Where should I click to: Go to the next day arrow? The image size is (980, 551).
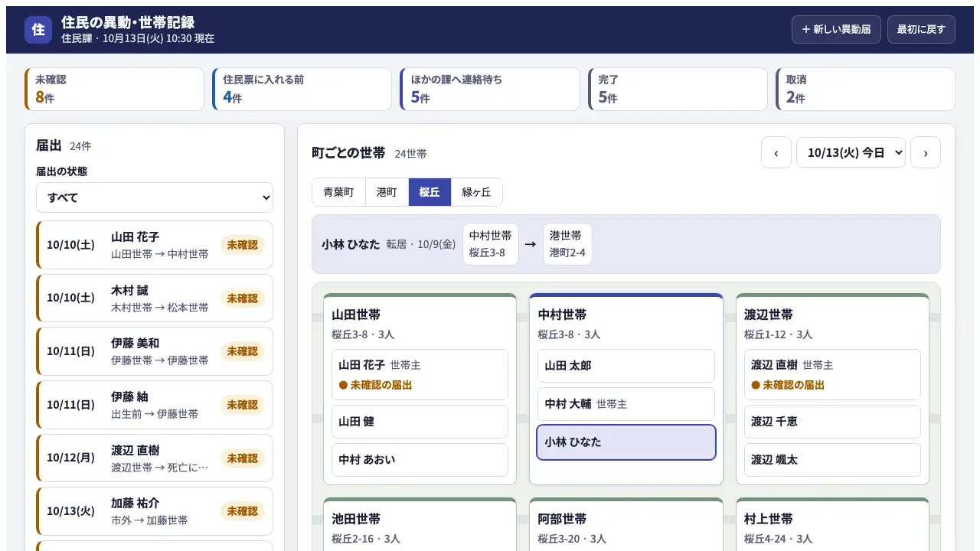pyautogui.click(x=926, y=152)
